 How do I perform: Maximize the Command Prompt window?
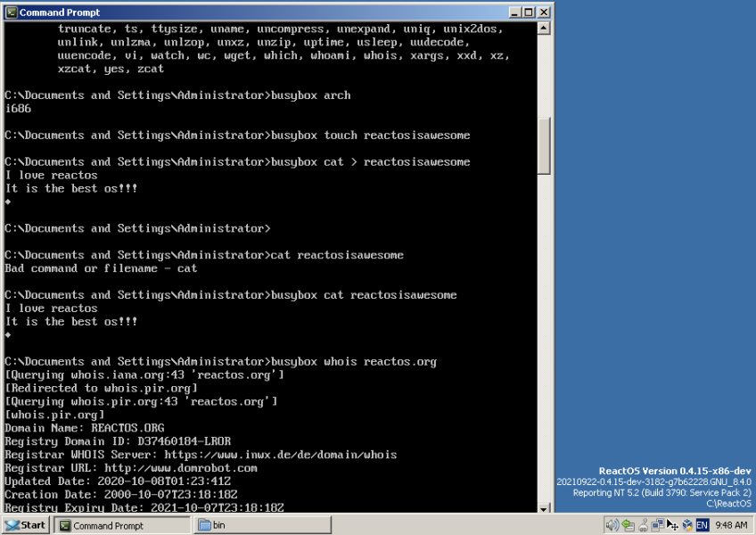[x=529, y=12]
